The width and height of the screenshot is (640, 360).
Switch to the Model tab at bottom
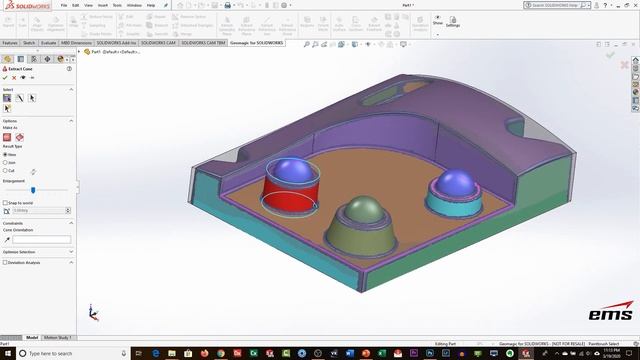(32, 338)
